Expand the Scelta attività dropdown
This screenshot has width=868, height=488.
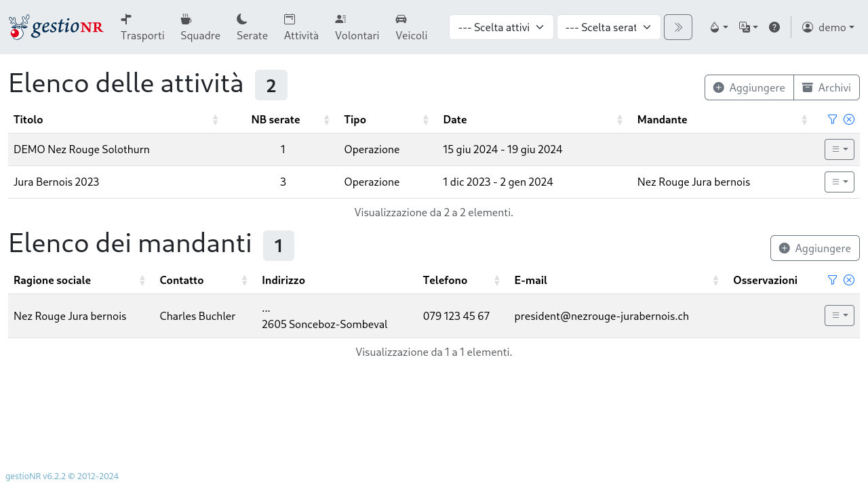[x=501, y=27]
